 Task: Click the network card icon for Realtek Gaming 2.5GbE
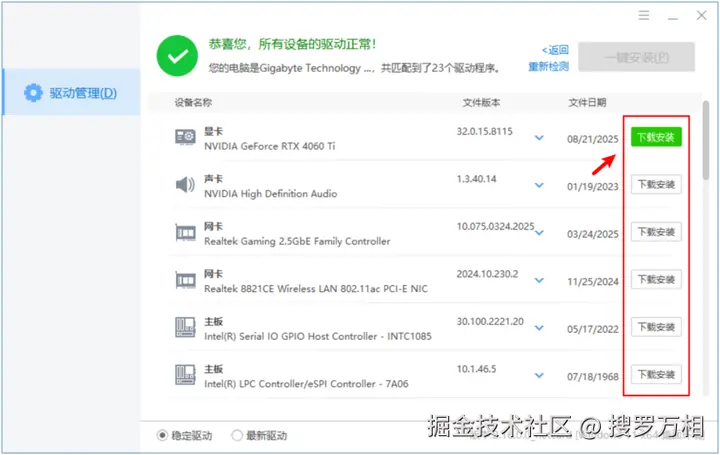[186, 232]
